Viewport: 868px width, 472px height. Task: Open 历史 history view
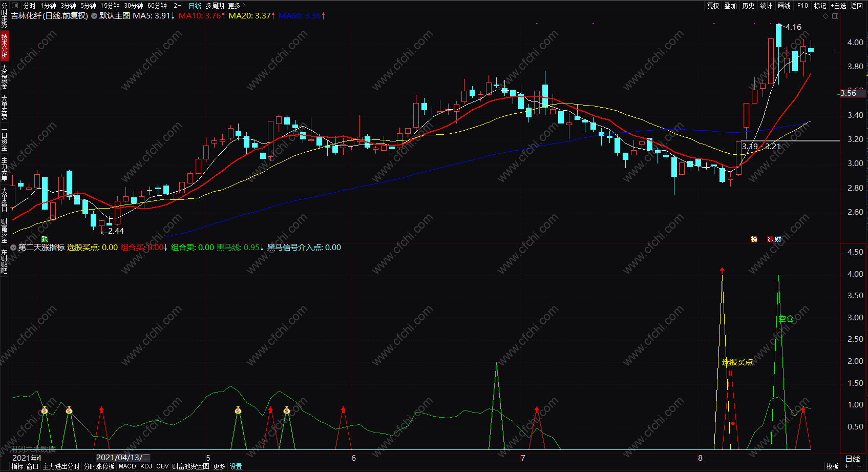749,6
